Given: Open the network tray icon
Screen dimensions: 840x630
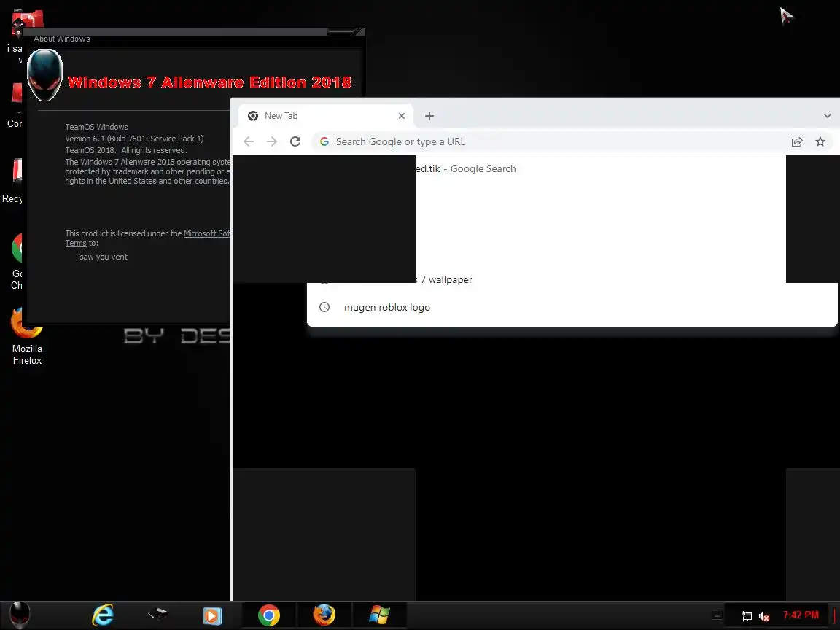Looking at the screenshot, I should (746, 616).
